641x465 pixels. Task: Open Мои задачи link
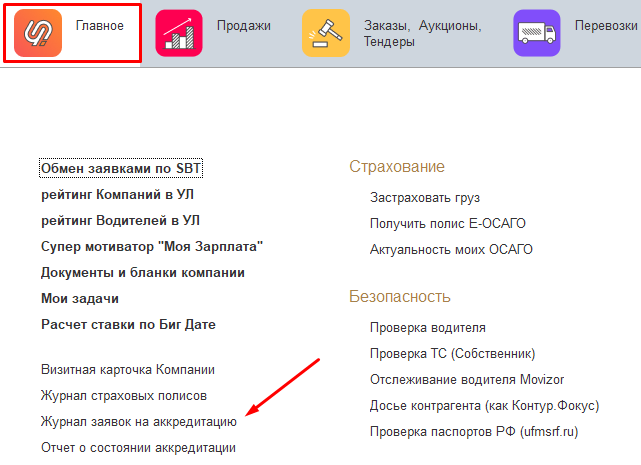[80, 299]
